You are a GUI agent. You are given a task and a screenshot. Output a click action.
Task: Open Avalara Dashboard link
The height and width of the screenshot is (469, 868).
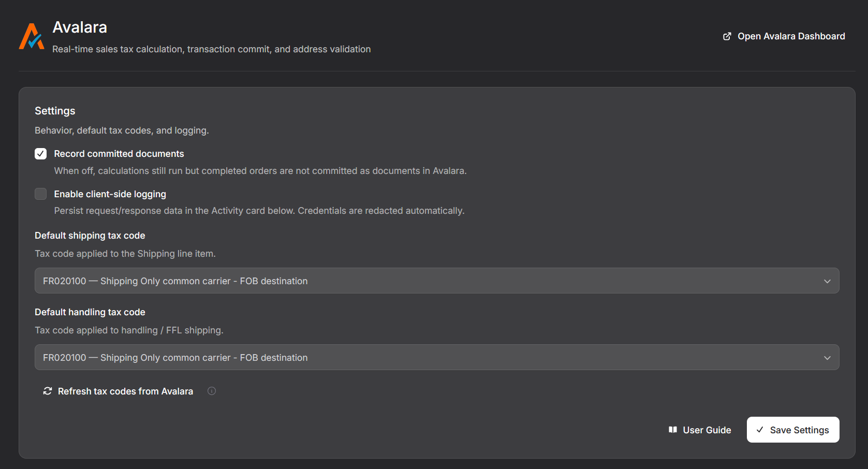tap(784, 36)
